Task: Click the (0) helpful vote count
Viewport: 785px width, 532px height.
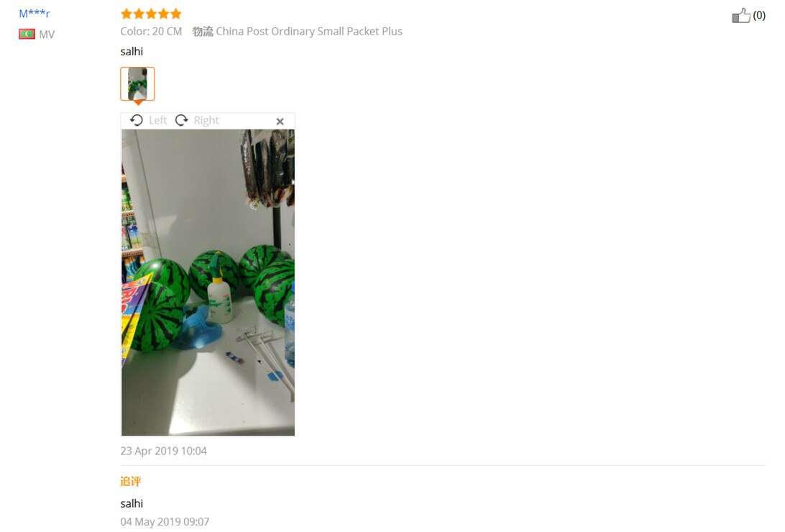Action: click(759, 16)
